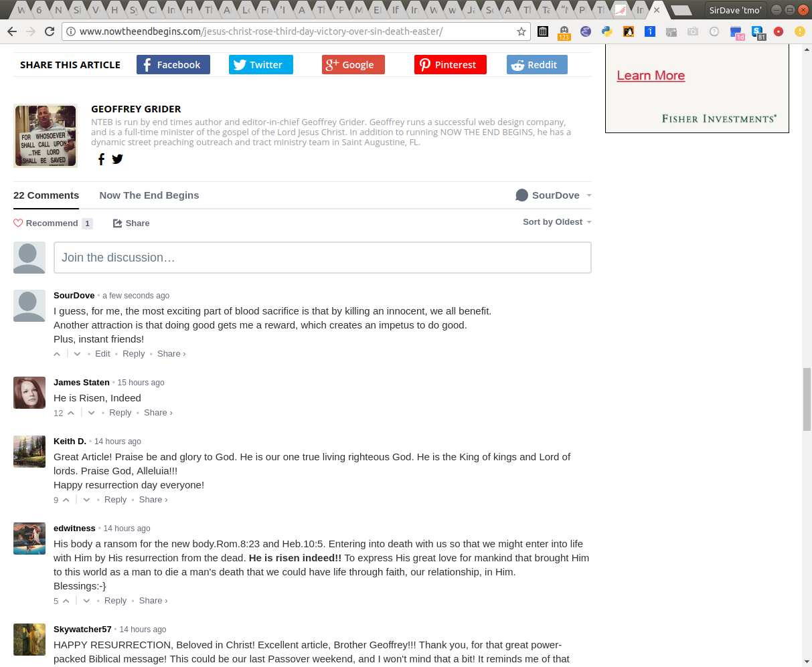
Task: Expand SourDove account menu
Action: tap(554, 195)
